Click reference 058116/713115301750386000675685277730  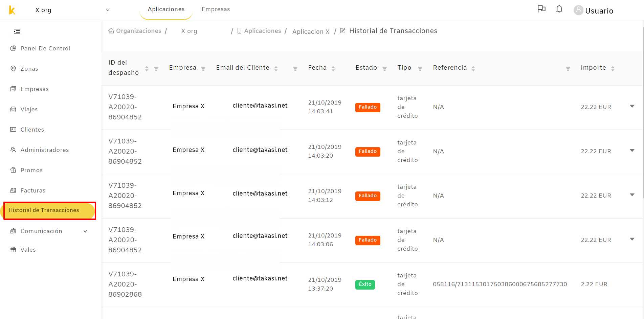(500, 284)
